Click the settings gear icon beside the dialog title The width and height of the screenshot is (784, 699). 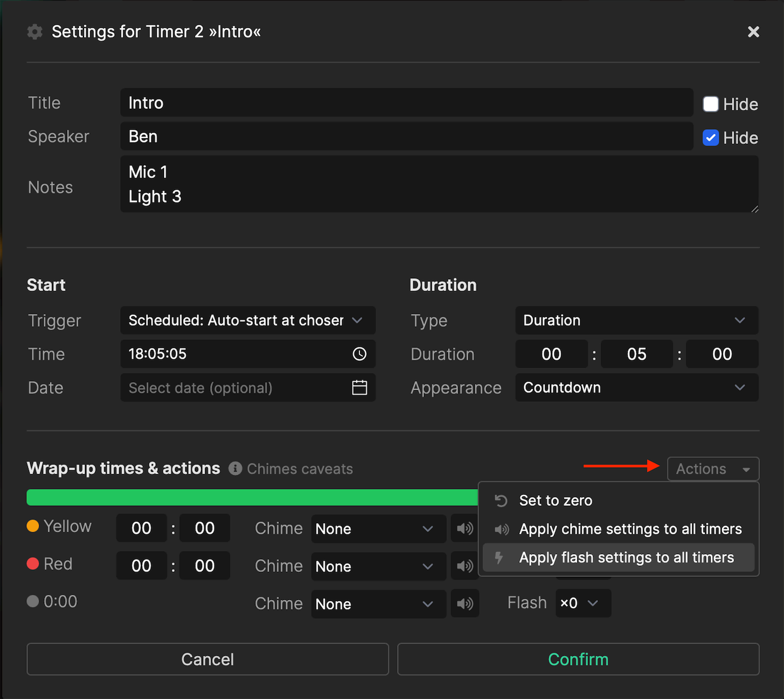pos(34,32)
